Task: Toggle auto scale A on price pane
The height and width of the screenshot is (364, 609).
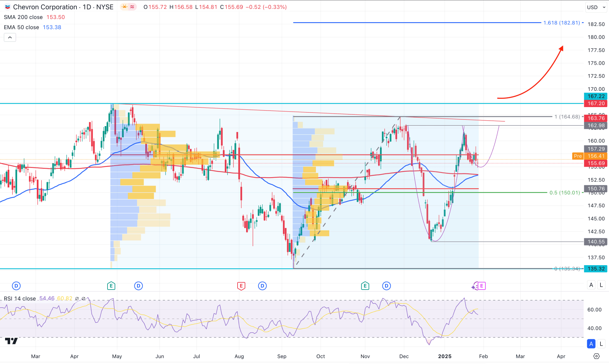Action: tap(591, 285)
